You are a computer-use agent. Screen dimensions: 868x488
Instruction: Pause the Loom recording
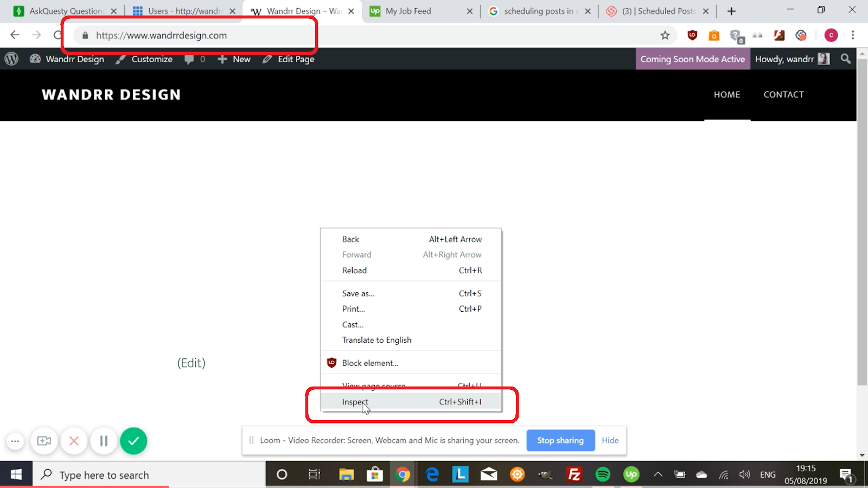coord(104,441)
